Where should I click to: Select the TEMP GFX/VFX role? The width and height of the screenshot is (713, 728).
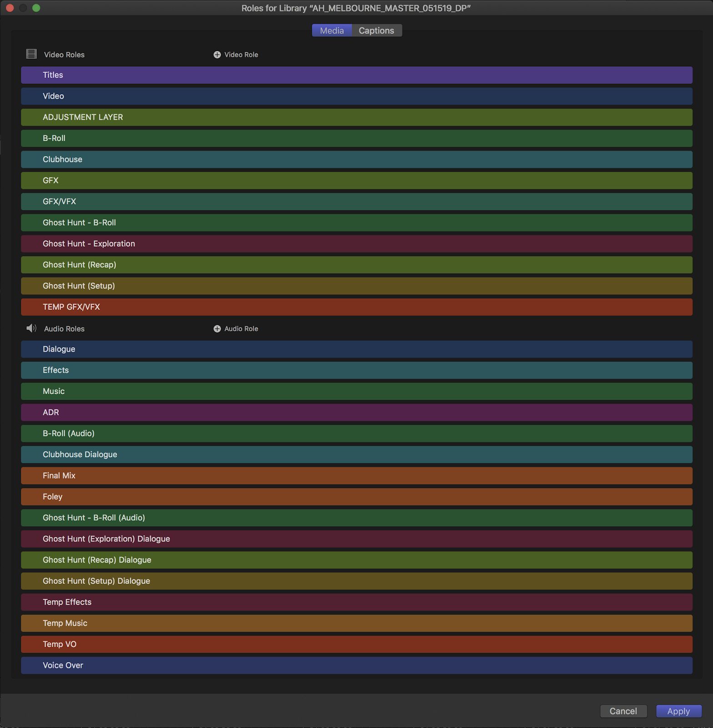point(356,307)
